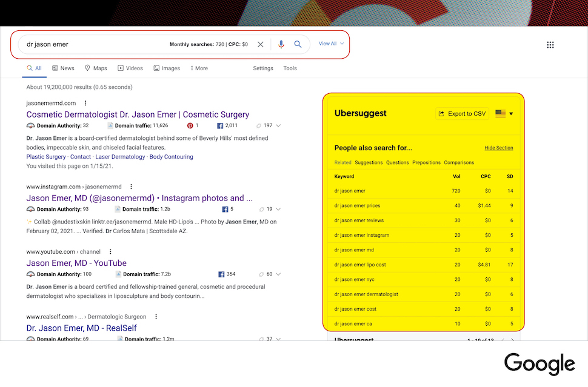The height and width of the screenshot is (387, 588).
Task: Click Facebook icon showing 354 shares
Action: coord(221,274)
